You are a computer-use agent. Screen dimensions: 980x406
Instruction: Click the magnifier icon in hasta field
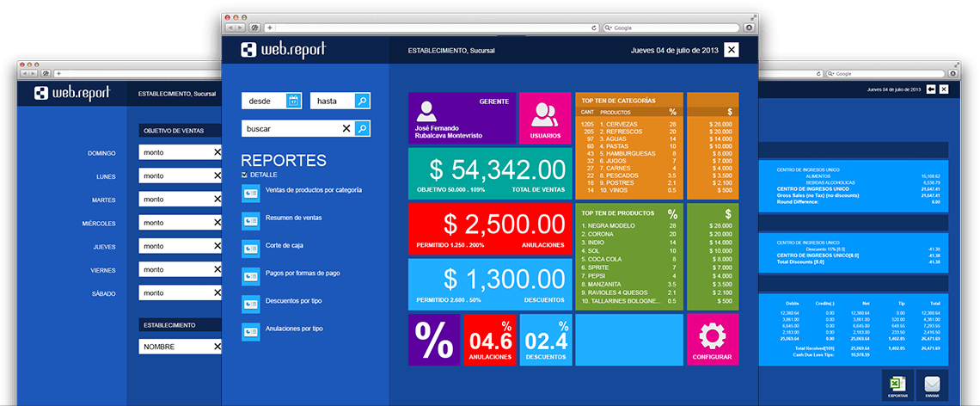pos(362,101)
